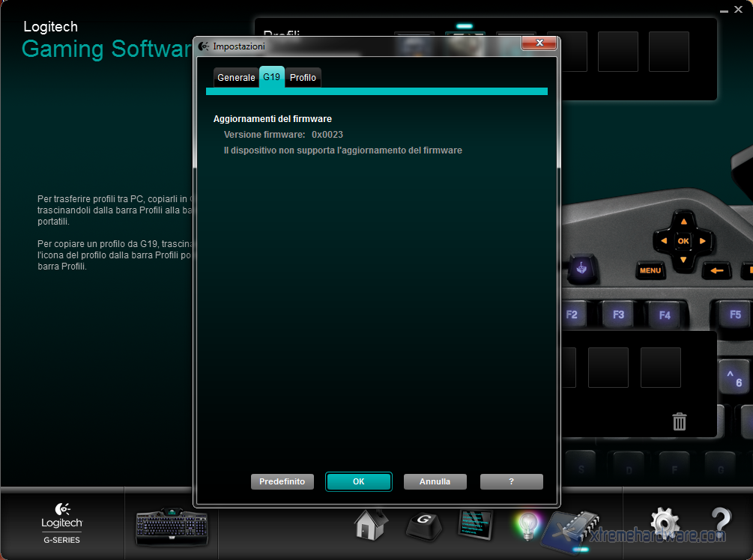Open the settings gear icon
Image resolution: width=753 pixels, height=560 pixels.
coord(664,523)
